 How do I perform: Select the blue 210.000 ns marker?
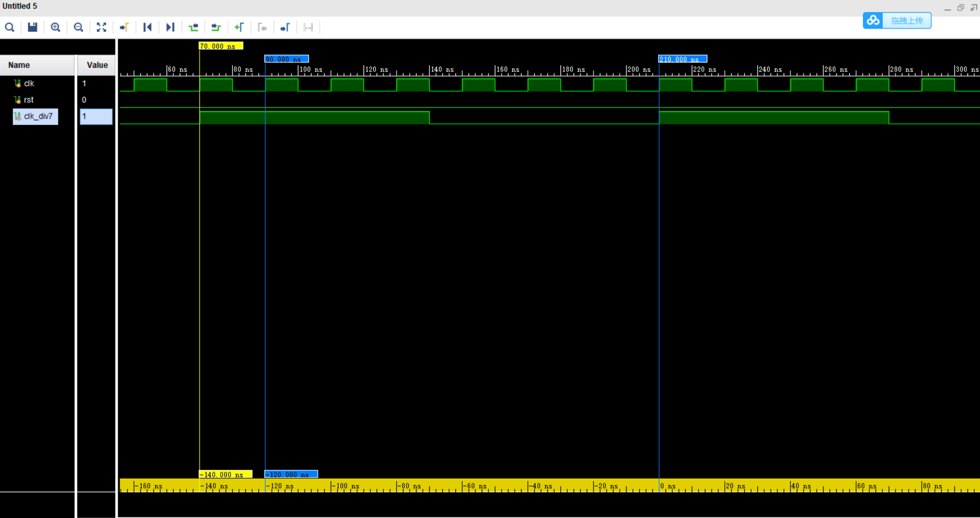coord(683,59)
